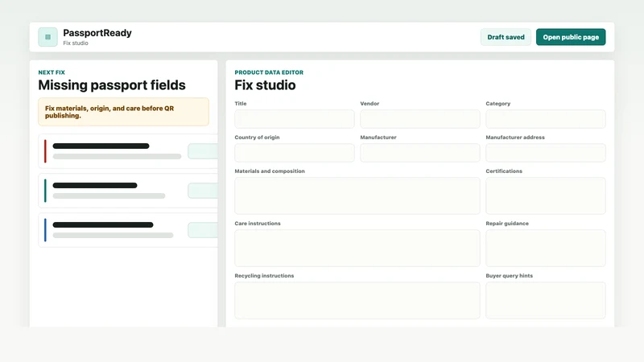Focus the Title input field

(295, 119)
